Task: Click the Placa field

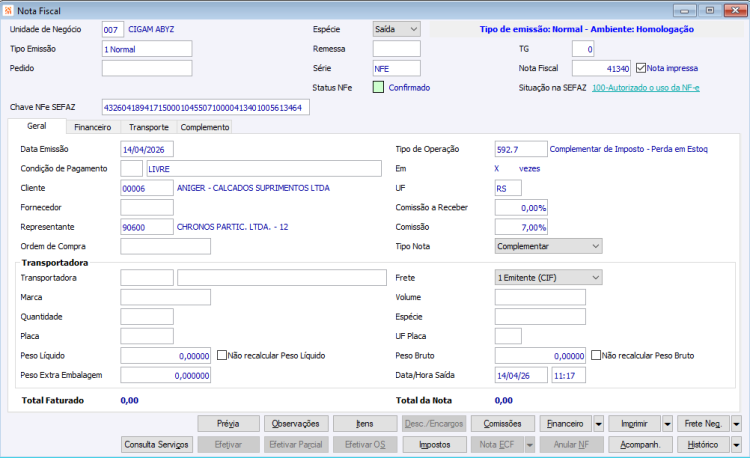Action: coord(147,336)
